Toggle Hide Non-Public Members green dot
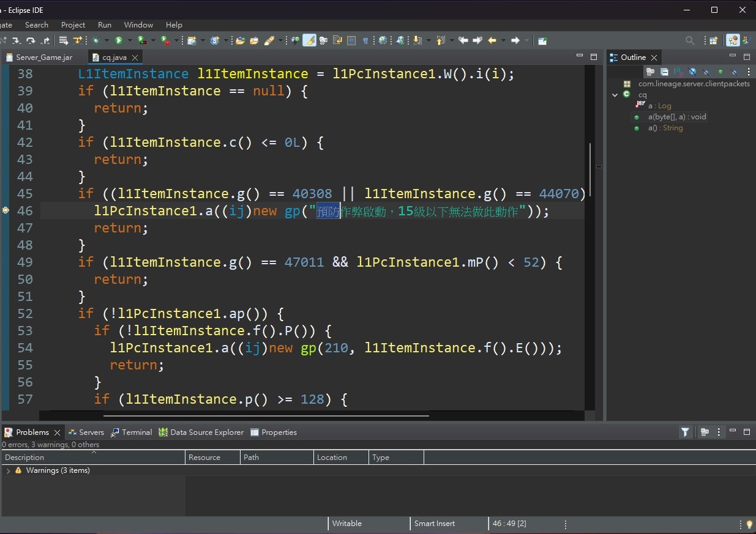The image size is (756, 534). (720, 72)
